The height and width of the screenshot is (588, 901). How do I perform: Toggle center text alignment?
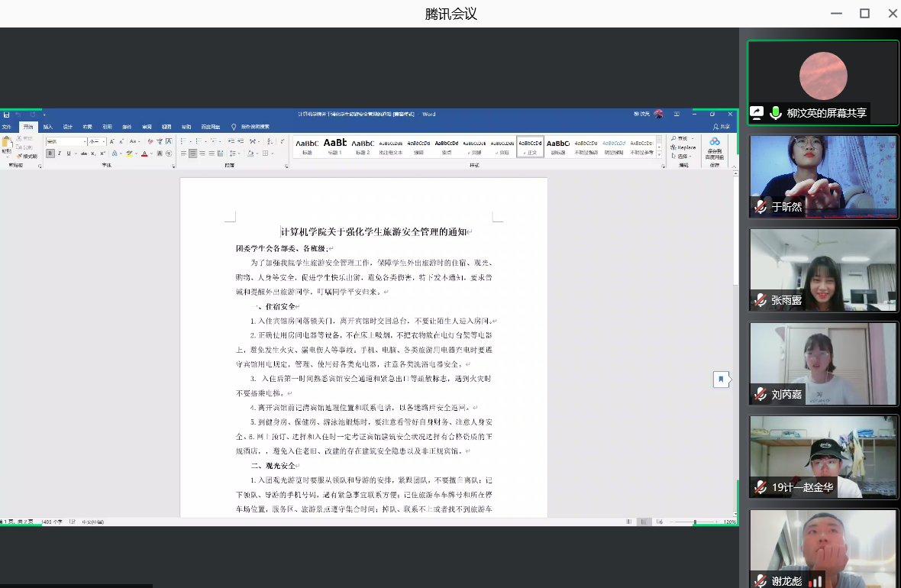pos(193,153)
